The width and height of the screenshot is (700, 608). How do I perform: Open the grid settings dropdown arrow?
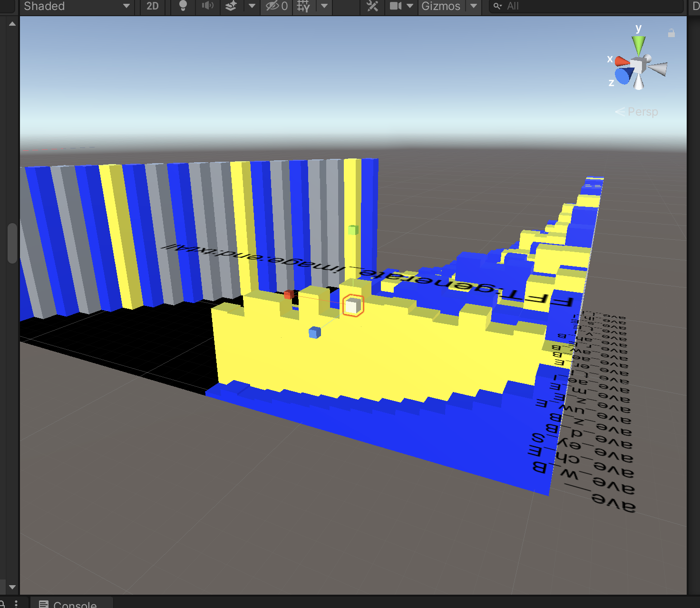click(x=324, y=6)
